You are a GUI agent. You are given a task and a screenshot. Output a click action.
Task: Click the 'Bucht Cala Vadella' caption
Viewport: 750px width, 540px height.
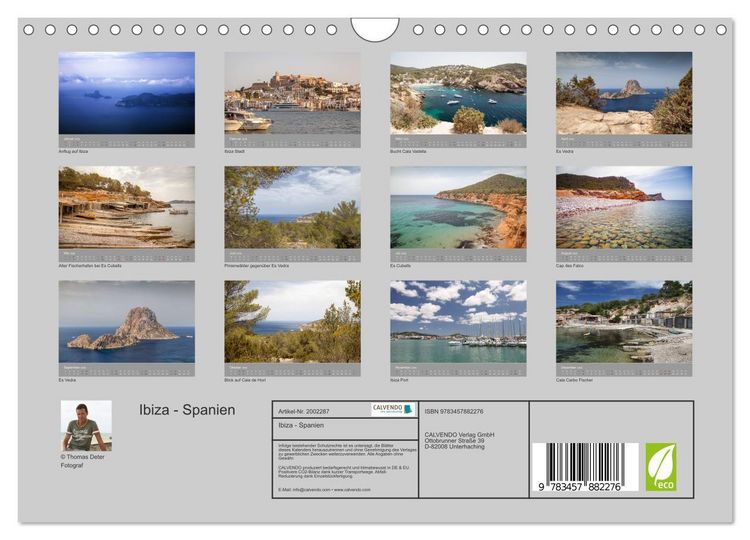(x=408, y=151)
